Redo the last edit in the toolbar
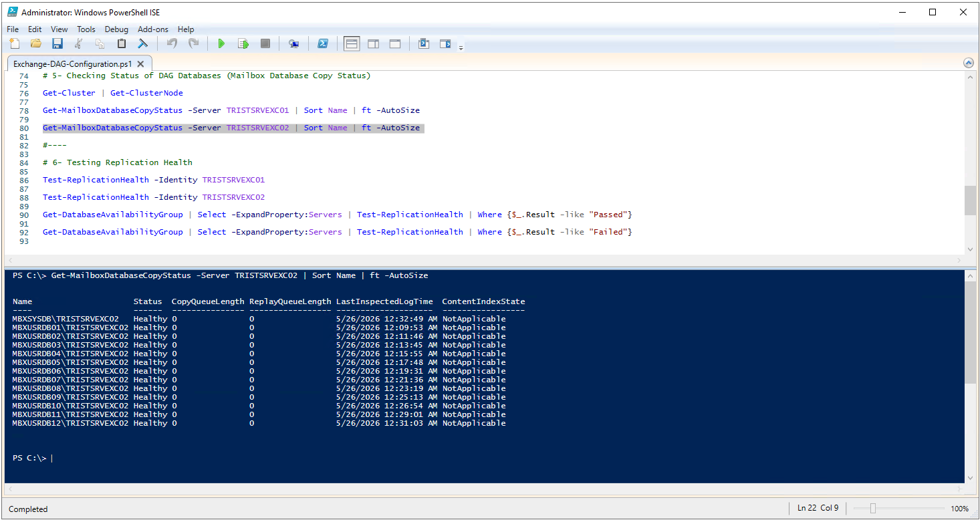 [x=193, y=43]
